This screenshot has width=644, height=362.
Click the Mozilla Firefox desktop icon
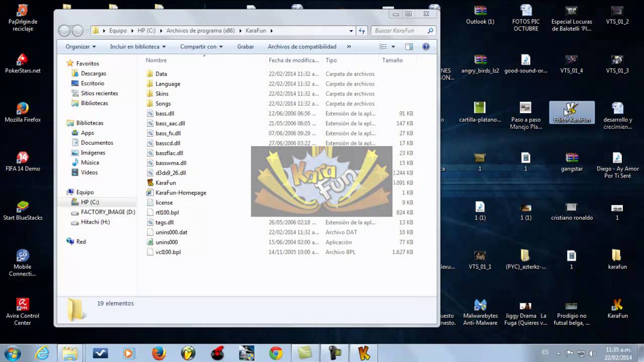tap(22, 113)
